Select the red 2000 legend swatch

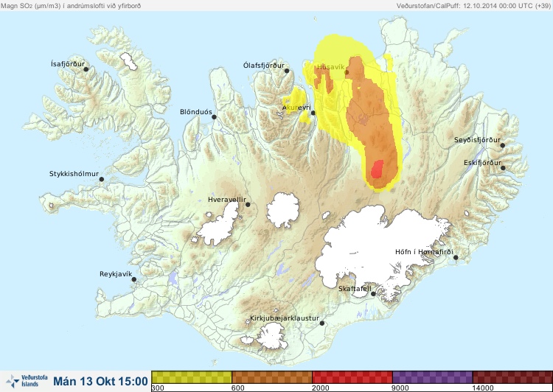click(x=352, y=377)
